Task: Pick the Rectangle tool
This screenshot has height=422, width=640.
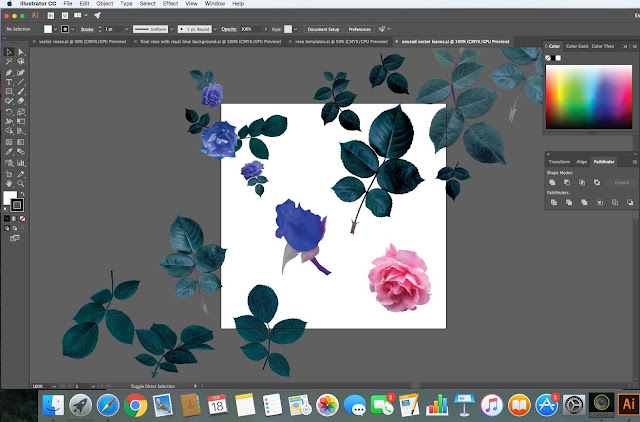Action: tap(9, 91)
